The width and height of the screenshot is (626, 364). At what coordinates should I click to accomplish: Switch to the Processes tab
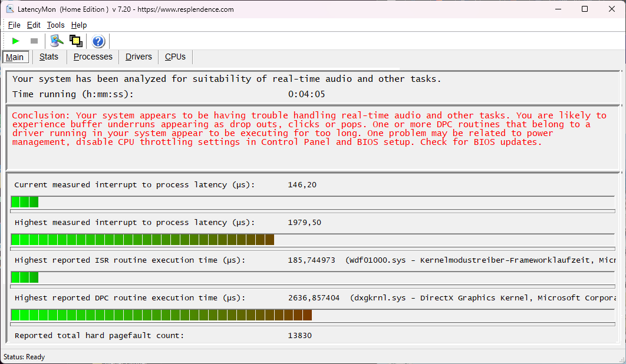tap(93, 57)
